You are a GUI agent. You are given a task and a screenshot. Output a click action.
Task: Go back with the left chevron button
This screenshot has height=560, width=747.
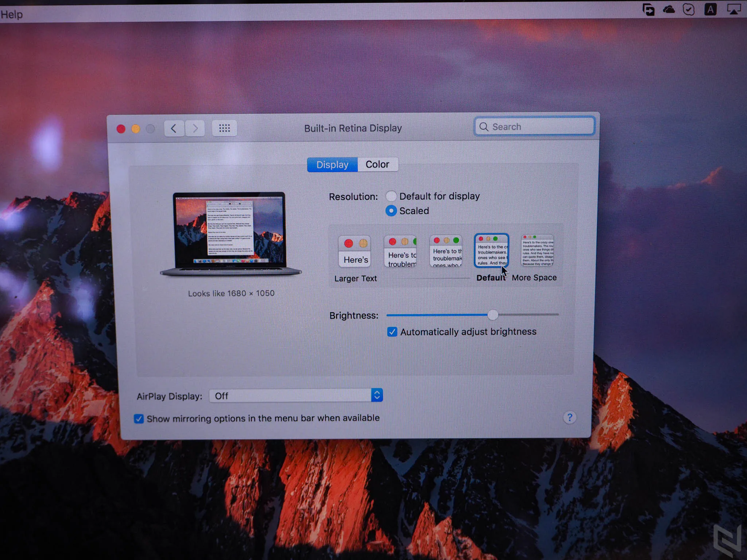coord(174,128)
